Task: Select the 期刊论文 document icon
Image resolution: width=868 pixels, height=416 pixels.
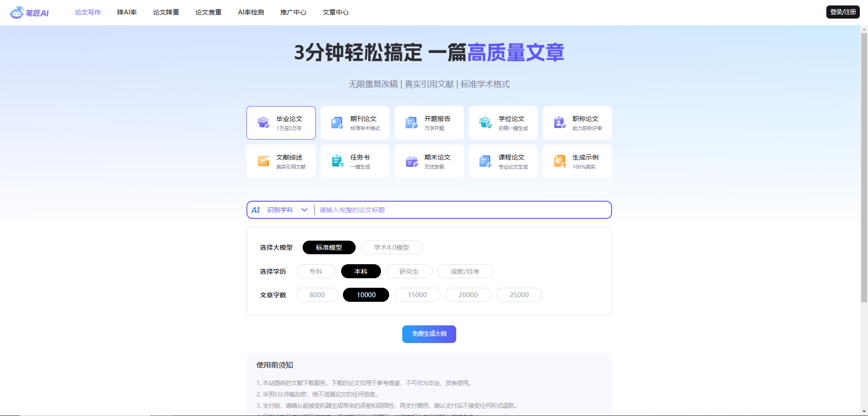Action: (x=337, y=122)
